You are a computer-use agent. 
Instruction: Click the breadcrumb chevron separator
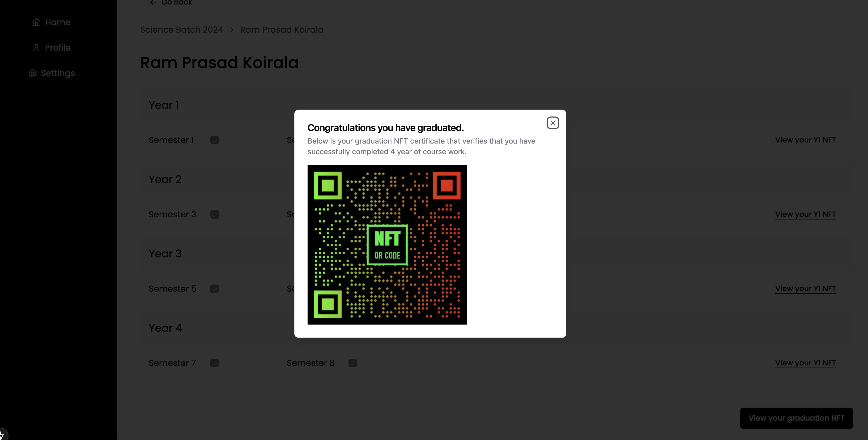pos(232,30)
